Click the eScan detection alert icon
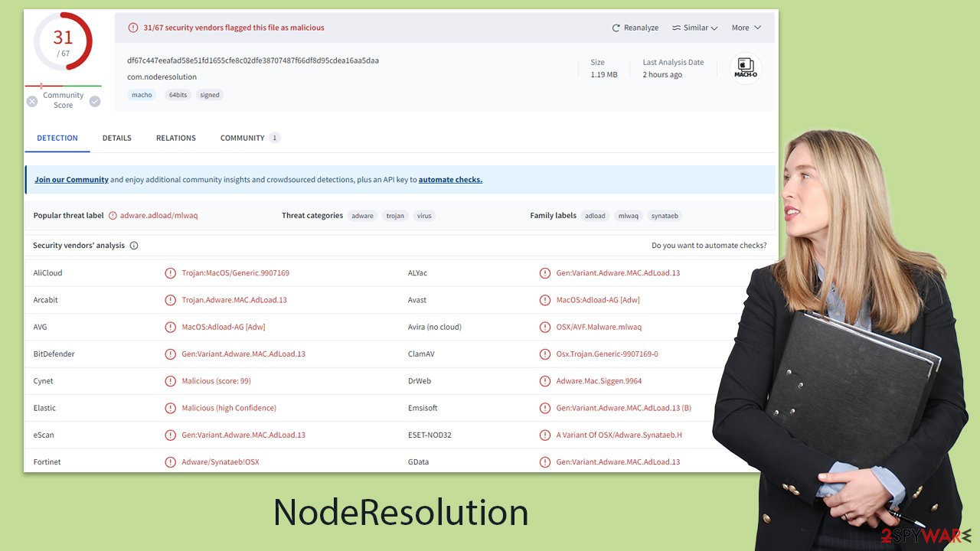980x551 pixels. [171, 435]
